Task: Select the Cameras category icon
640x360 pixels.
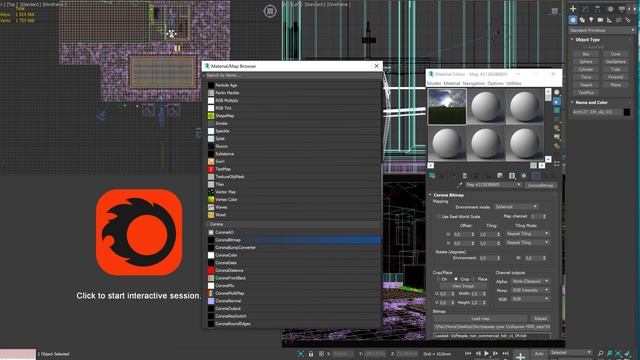Action: tap(600, 20)
